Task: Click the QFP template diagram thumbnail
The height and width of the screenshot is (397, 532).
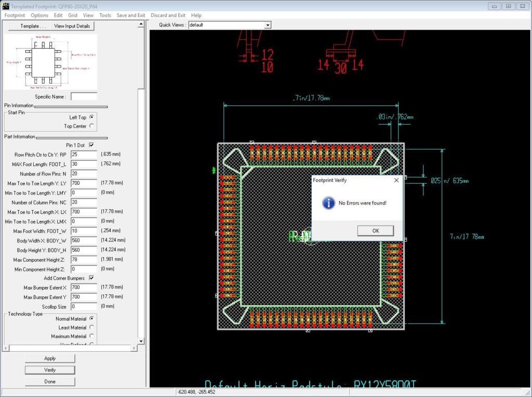Action: click(x=50, y=62)
